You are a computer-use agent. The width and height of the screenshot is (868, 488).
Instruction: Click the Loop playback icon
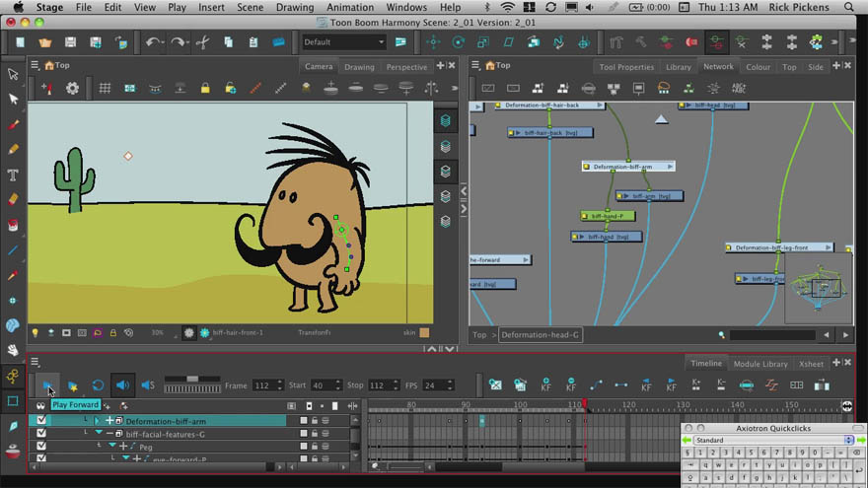coord(98,385)
